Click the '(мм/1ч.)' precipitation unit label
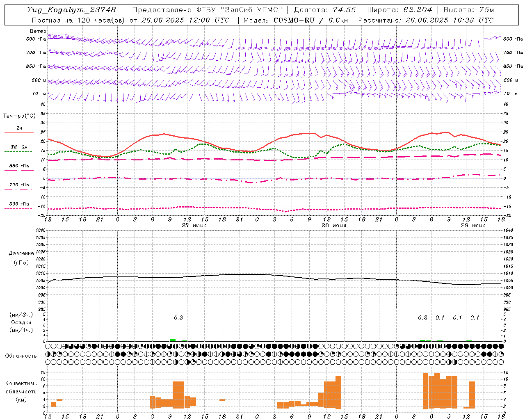 (x=21, y=330)
